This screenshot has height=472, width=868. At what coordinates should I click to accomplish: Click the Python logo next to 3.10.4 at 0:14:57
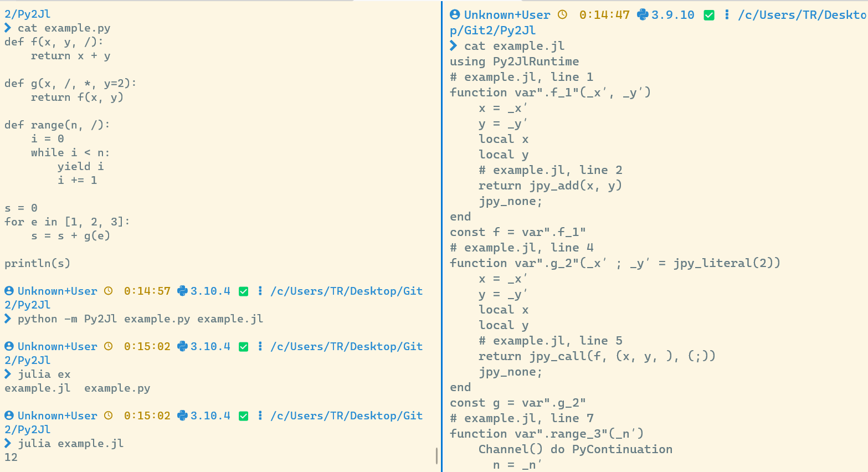182,291
